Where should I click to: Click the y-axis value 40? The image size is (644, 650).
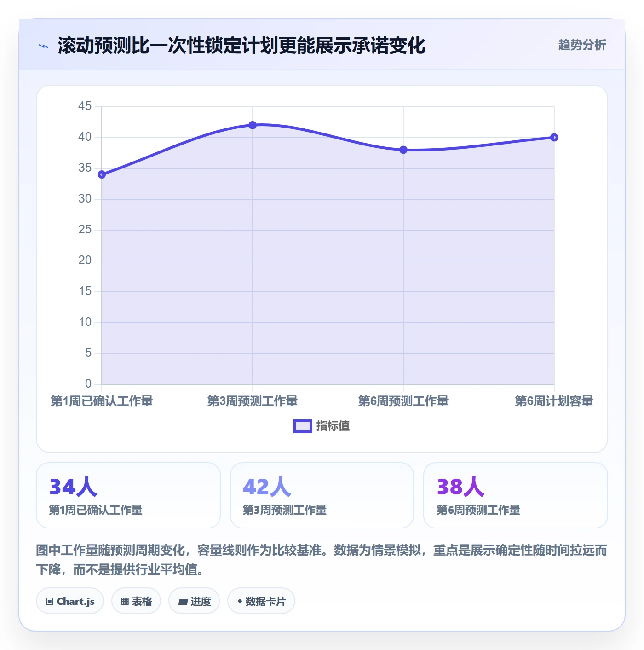coord(85,137)
